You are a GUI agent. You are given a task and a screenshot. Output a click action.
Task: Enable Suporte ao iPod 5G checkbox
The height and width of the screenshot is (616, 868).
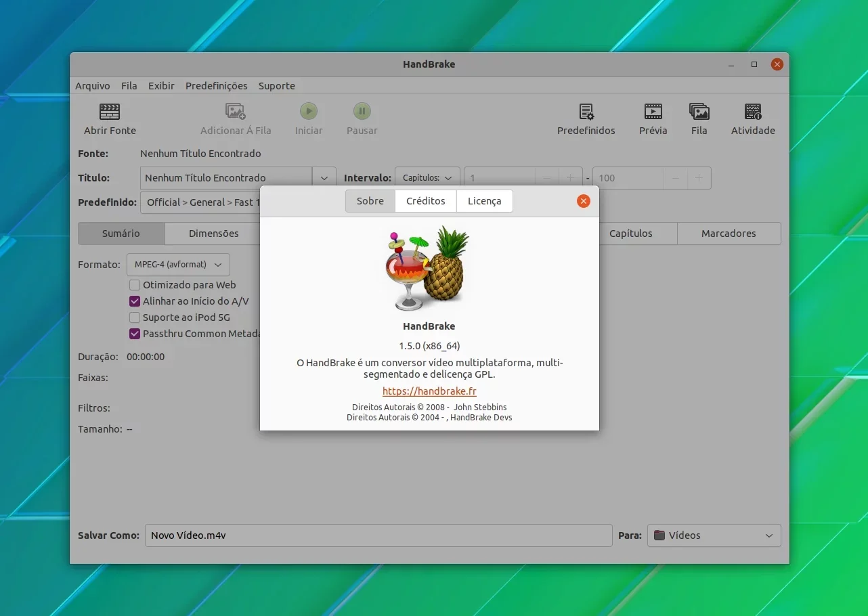point(135,317)
